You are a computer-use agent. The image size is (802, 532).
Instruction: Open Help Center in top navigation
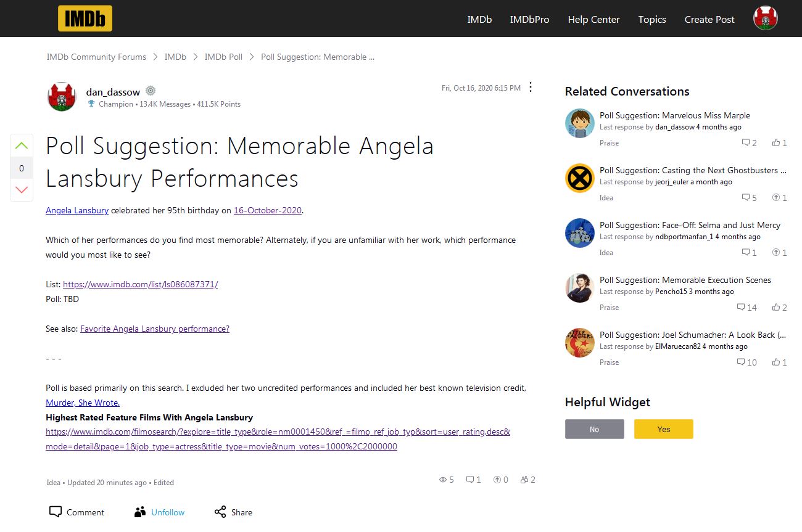[593, 19]
